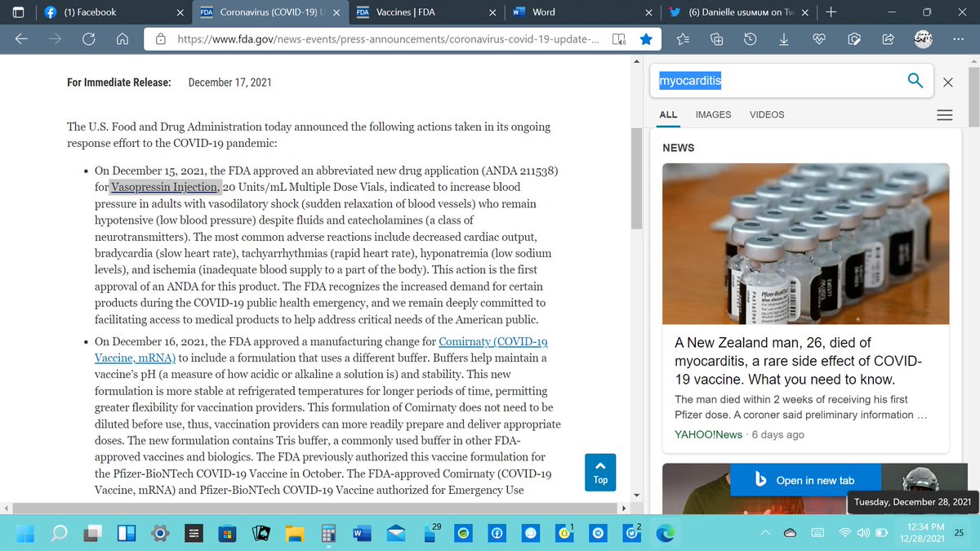Click the Top button
Viewport: 980px width, 551px height.
(601, 472)
